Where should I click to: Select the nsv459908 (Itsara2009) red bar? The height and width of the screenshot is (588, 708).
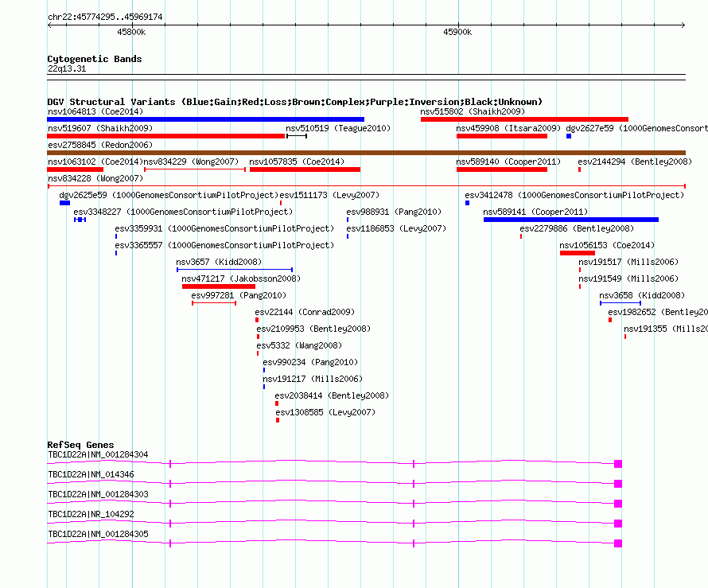502,136
